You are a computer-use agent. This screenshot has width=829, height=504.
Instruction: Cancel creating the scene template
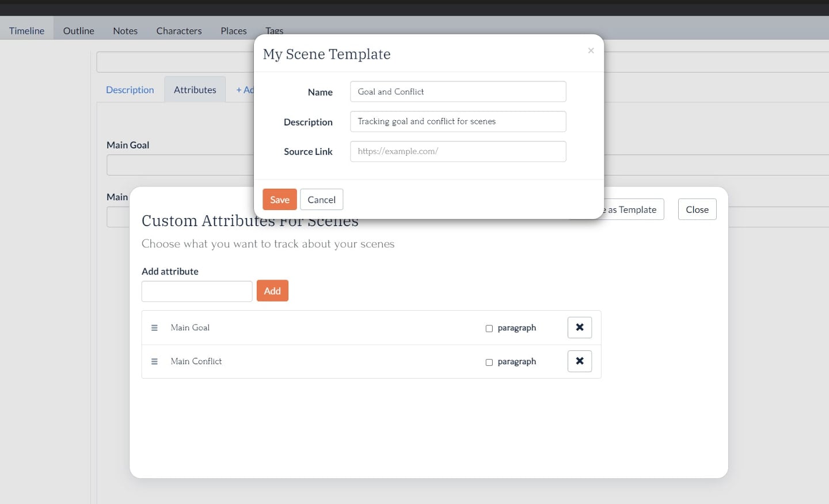coord(321,199)
